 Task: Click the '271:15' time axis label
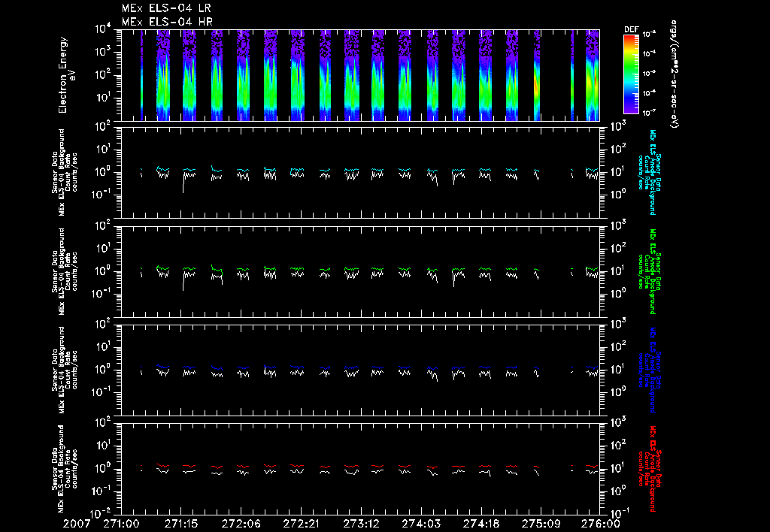pos(181,524)
